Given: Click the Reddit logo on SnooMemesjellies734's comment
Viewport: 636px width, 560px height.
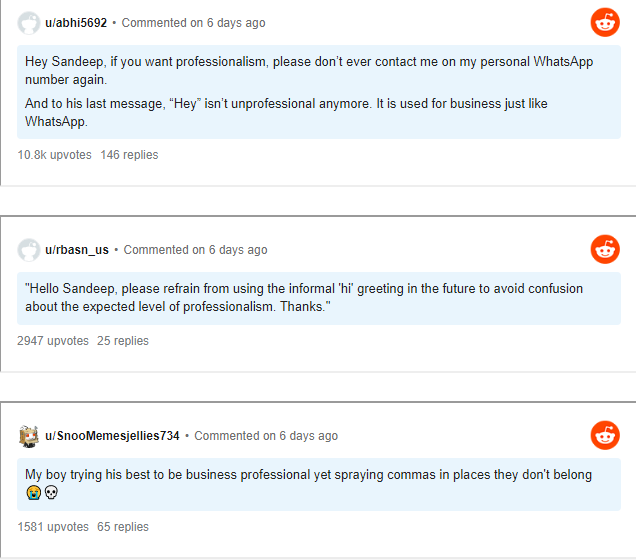Looking at the screenshot, I should coord(605,435).
